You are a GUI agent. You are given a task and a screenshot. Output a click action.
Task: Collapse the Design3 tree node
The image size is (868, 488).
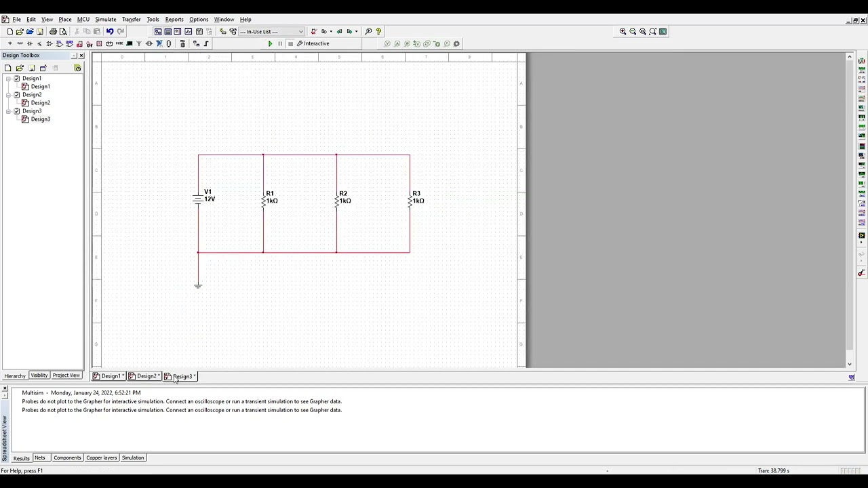[x=8, y=111]
